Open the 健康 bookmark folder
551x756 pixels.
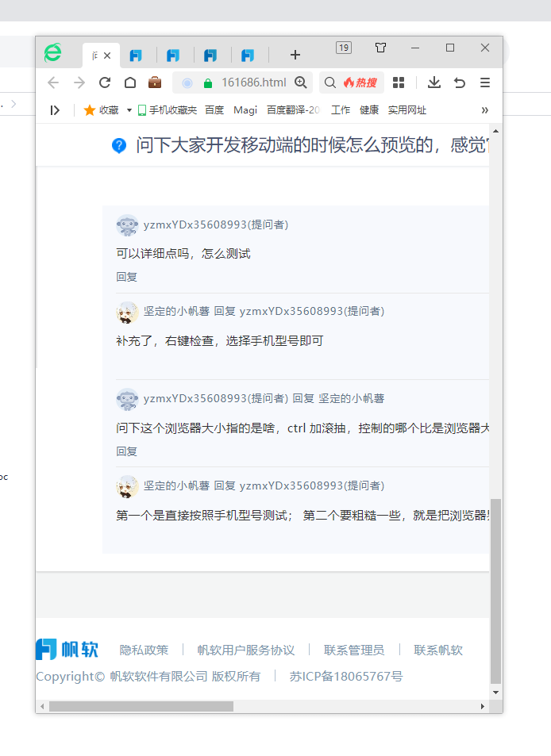pyautogui.click(x=369, y=110)
